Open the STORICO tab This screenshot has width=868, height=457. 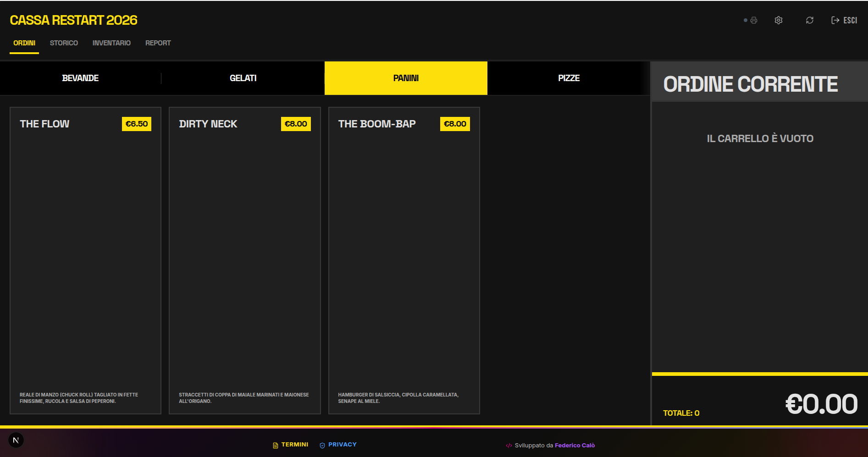coord(64,43)
